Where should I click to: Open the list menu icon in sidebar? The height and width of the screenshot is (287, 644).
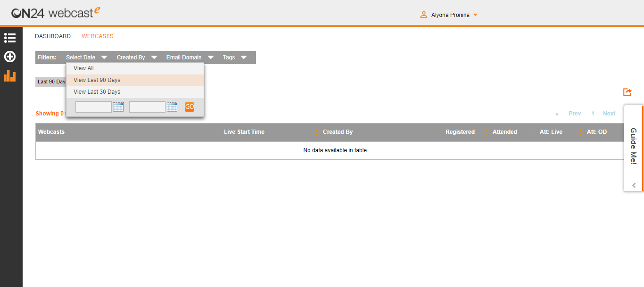click(x=10, y=38)
